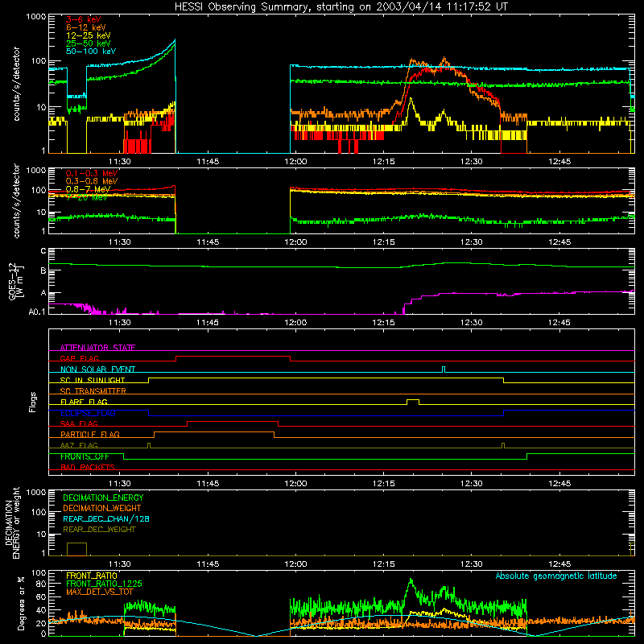Image resolution: width=644 pixels, height=644 pixels.
Task: Click the vertical Flags axis title
Action: pyautogui.click(x=33, y=402)
